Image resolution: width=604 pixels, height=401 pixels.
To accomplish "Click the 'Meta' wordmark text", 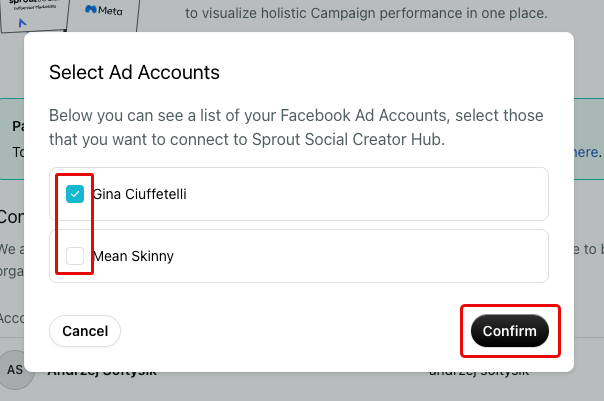I will tap(110, 11).
